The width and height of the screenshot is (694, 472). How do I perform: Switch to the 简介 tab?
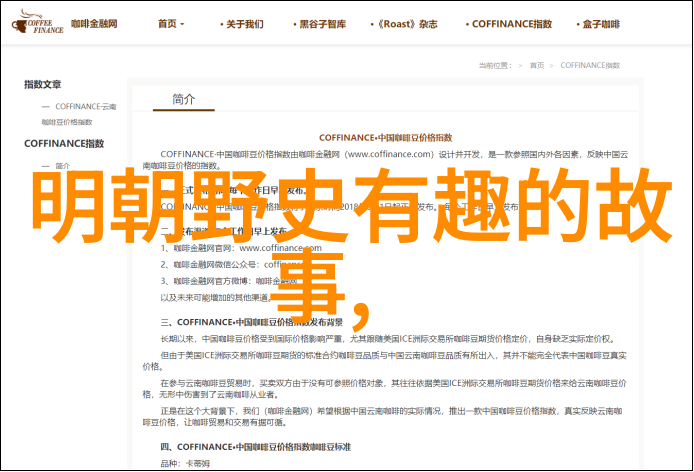[184, 99]
